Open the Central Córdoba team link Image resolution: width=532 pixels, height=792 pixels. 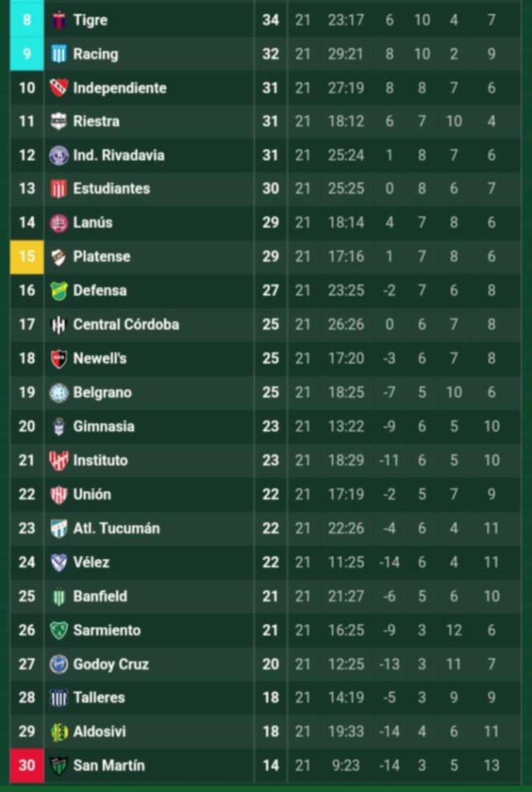126,324
